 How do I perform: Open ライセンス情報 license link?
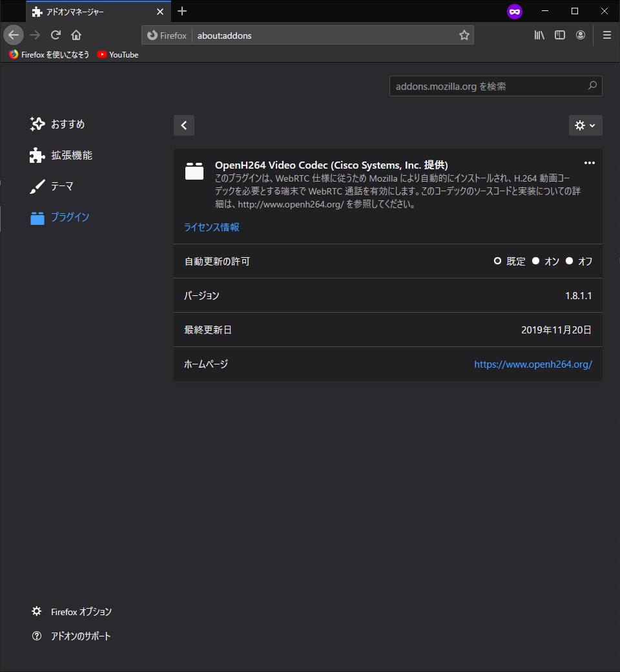[x=212, y=227]
